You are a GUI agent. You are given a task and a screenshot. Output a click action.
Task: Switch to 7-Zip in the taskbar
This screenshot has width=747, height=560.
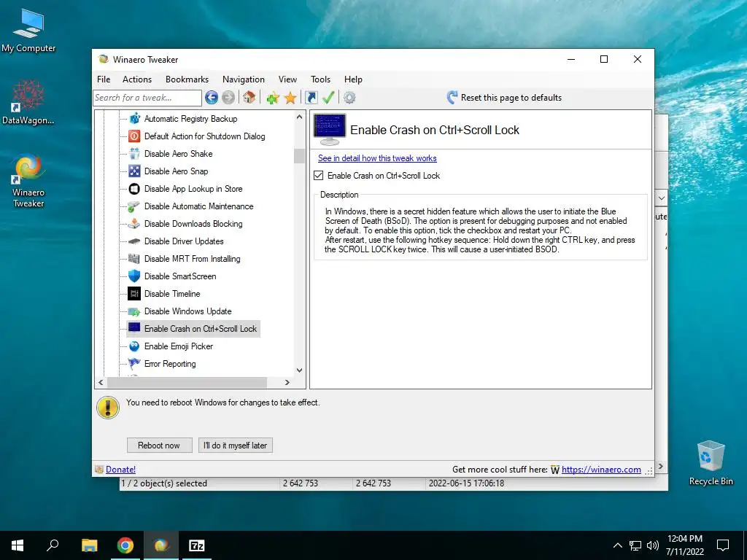coord(197,545)
